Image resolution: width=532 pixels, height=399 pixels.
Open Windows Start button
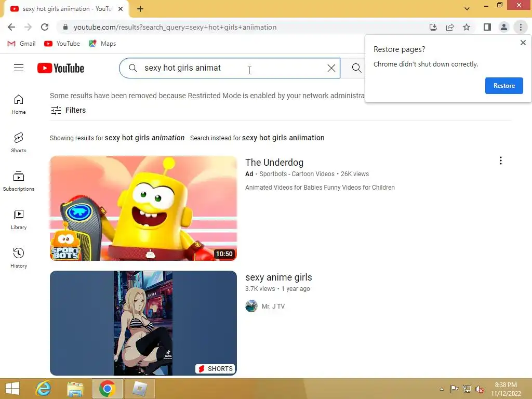click(12, 389)
